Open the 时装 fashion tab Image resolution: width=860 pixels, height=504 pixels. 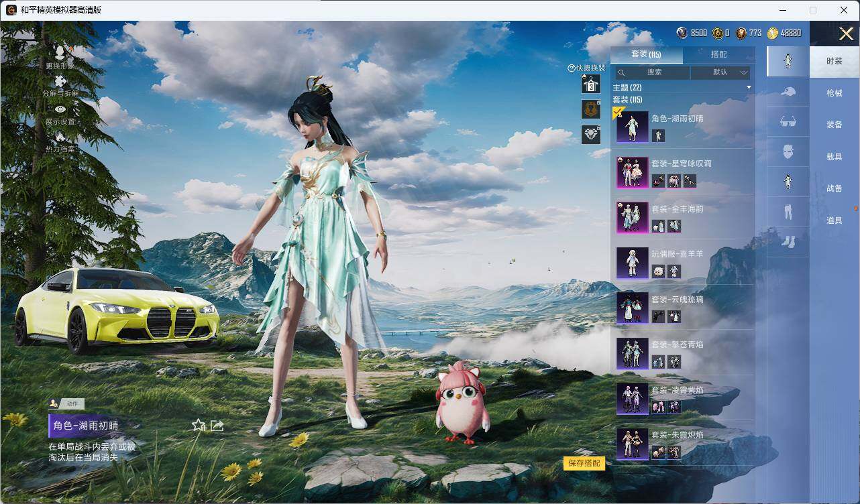pyautogui.click(x=835, y=61)
